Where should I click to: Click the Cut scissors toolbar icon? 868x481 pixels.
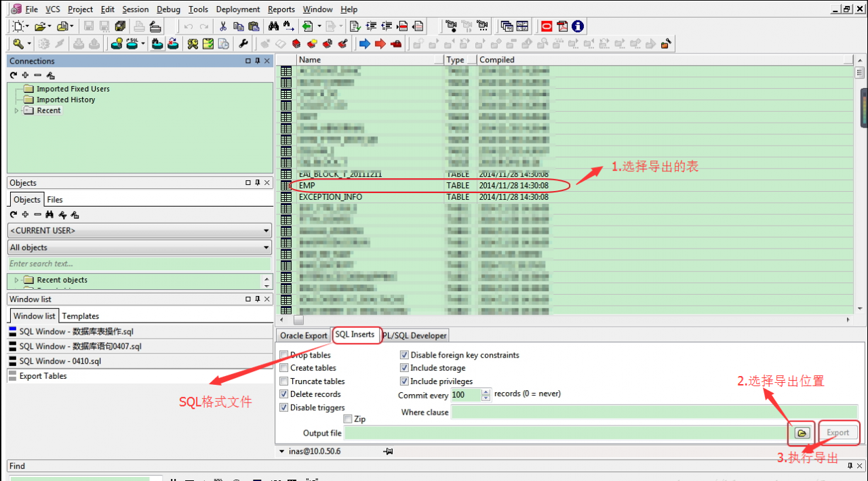click(223, 26)
